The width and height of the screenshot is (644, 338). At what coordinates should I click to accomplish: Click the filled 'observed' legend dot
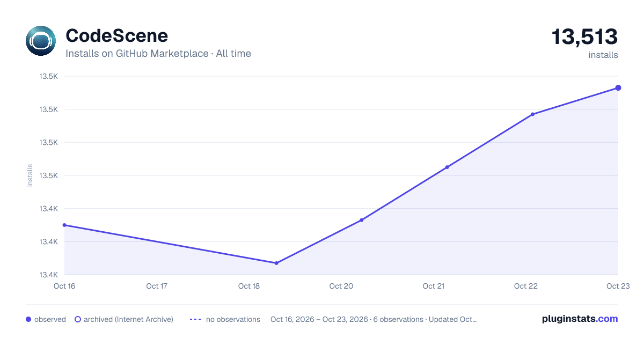click(x=28, y=319)
